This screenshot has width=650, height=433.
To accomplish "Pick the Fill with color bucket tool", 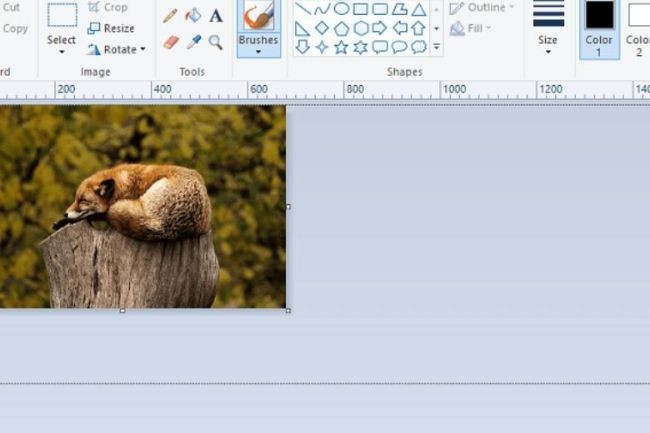I will [193, 16].
